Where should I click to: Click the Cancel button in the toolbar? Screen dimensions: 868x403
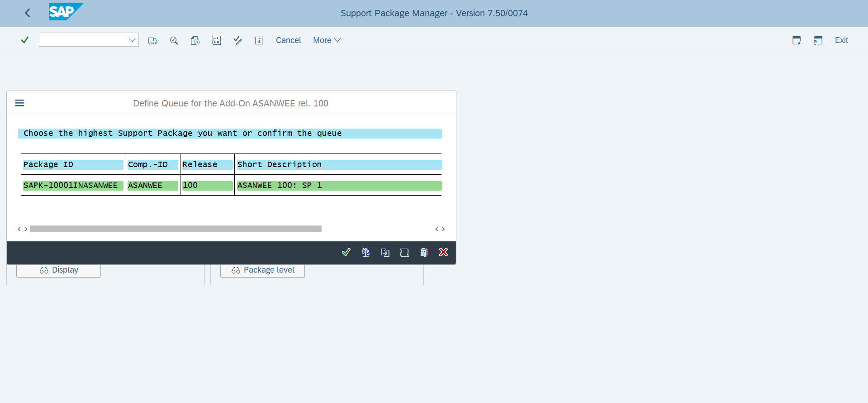[x=289, y=40]
